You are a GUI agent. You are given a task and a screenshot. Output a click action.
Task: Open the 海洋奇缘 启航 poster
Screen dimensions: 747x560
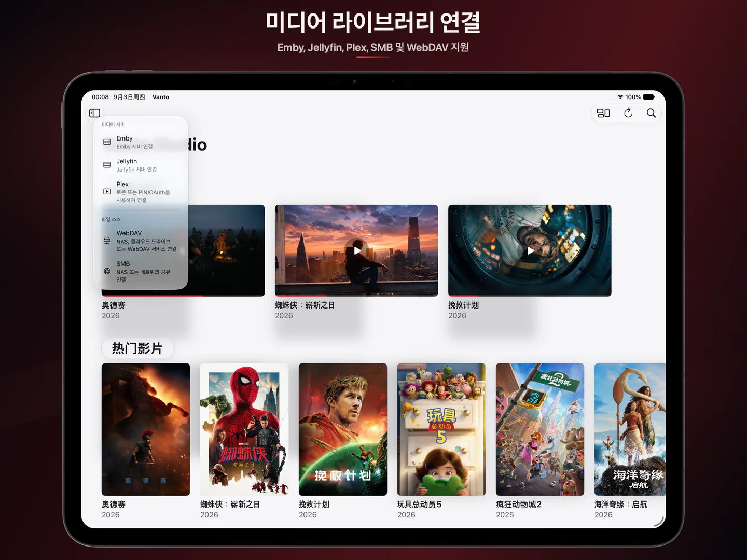tap(630, 429)
